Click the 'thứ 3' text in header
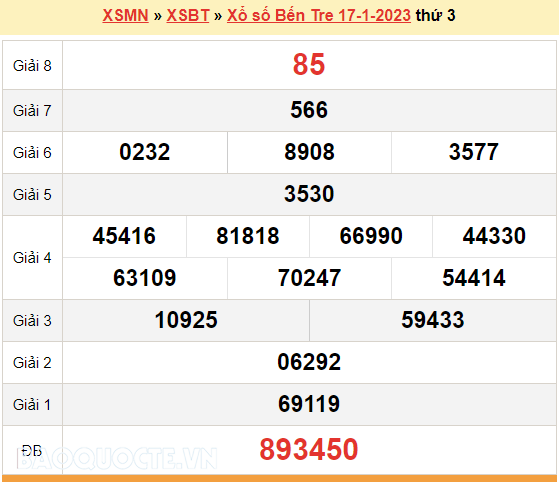The image size is (559, 482). pyautogui.click(x=435, y=15)
